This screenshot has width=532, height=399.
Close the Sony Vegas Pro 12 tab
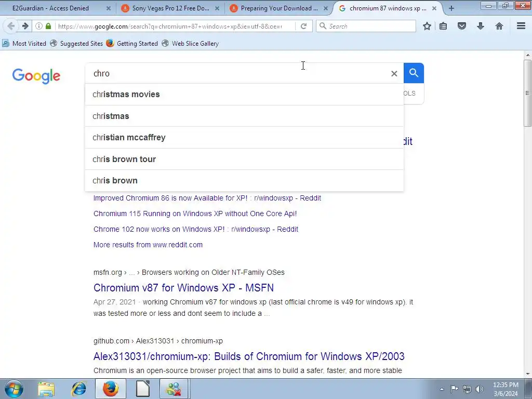217,8
